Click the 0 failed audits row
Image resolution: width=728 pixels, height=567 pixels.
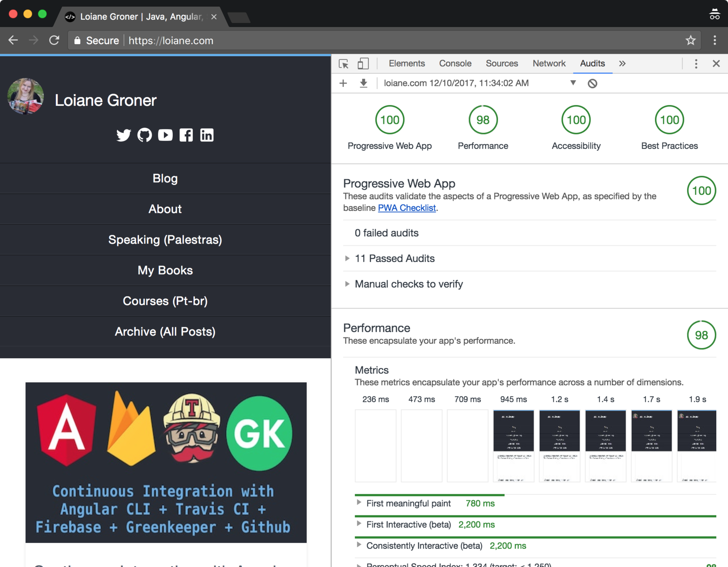(530, 233)
